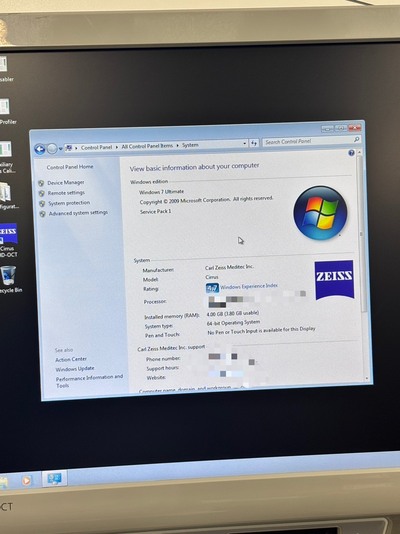This screenshot has height=534, width=400.
Task: Click the refresh button beside address bar
Action: pyautogui.click(x=254, y=143)
